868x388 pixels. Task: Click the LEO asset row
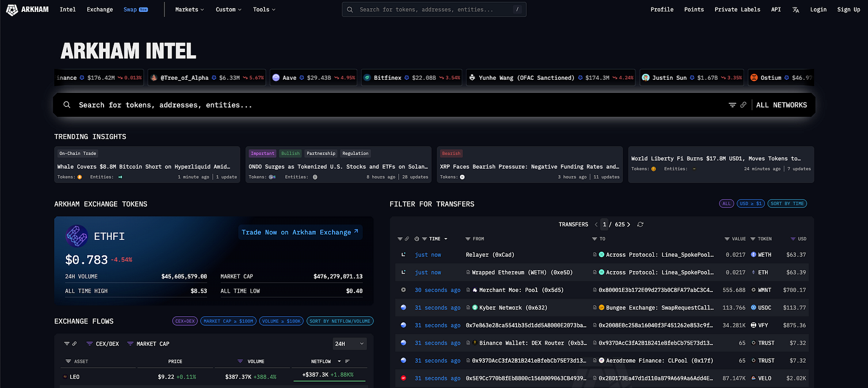point(214,377)
